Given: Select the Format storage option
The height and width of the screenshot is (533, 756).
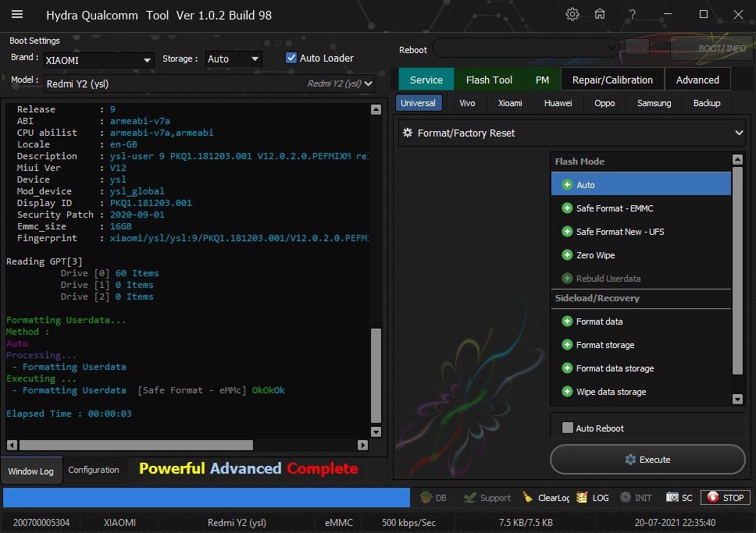Looking at the screenshot, I should [x=640, y=345].
